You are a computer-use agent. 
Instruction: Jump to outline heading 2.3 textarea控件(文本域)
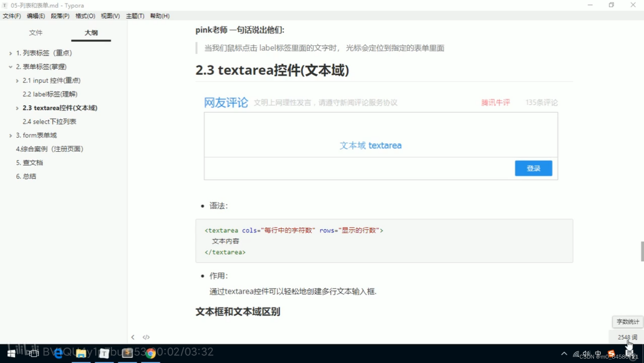tap(60, 108)
